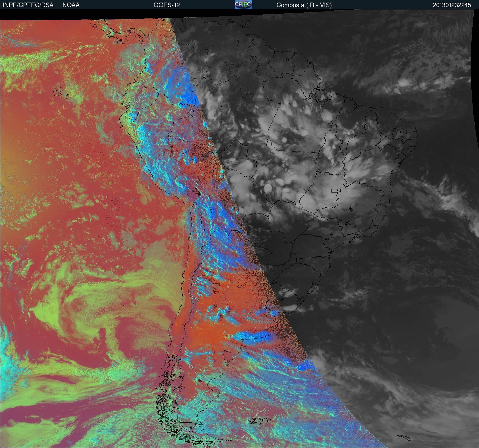Click the NOAA label in the header
Viewport: 479px width, 448px height.
pyautogui.click(x=71, y=5)
